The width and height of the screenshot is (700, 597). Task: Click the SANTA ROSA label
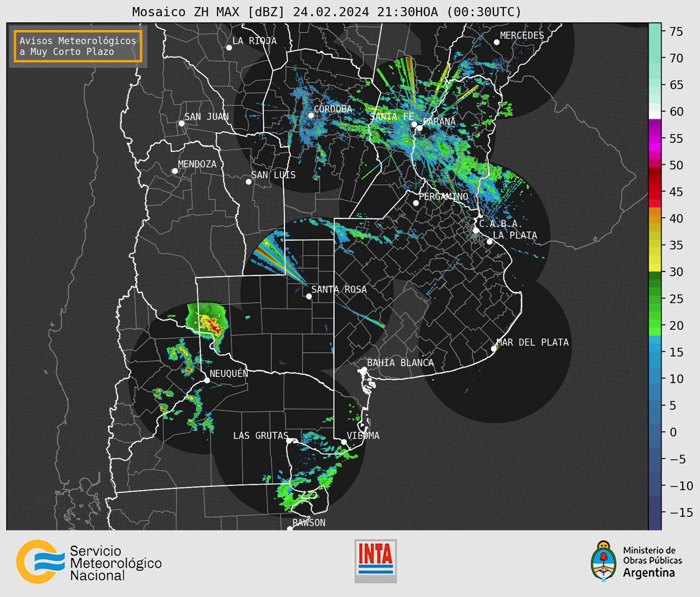[x=339, y=289]
